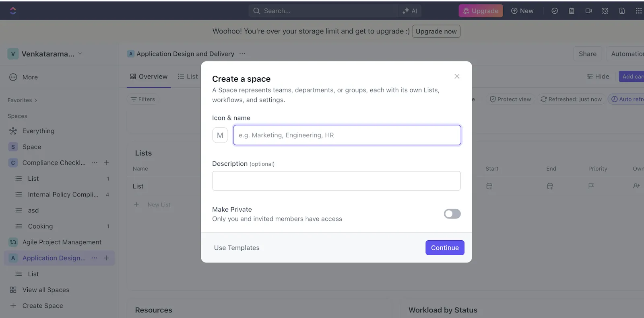Click the Filters button
The image size is (644, 318).
143,99
